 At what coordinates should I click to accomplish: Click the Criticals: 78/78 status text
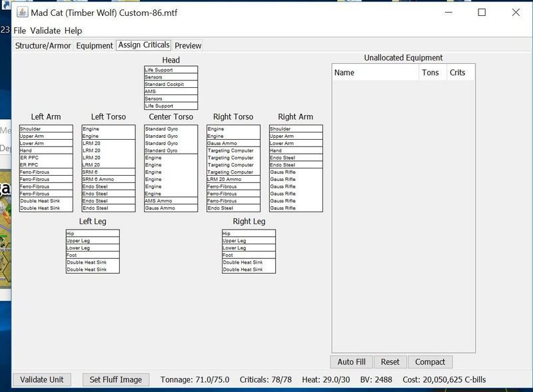click(265, 379)
